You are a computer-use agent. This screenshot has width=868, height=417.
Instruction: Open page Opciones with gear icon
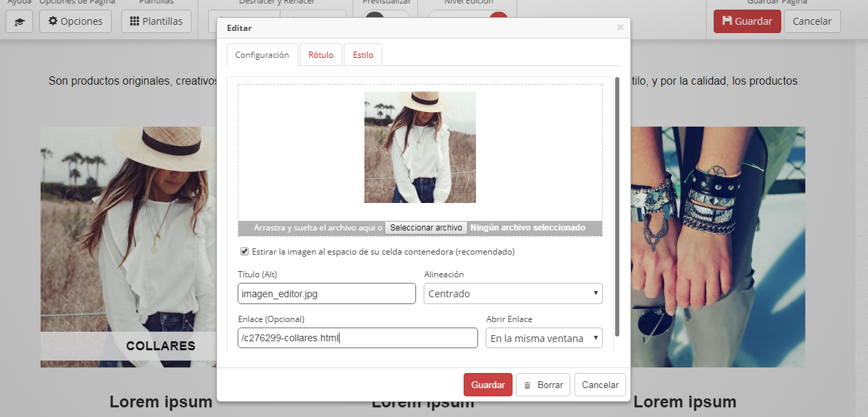pos(75,21)
